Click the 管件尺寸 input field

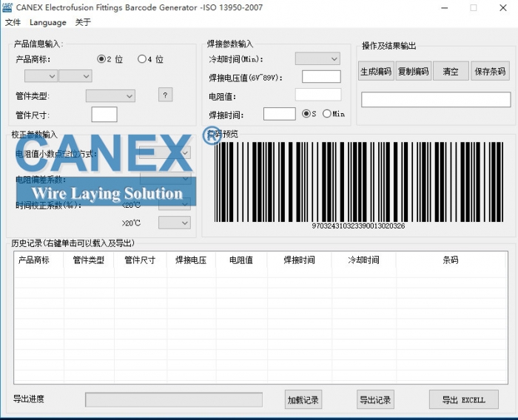pyautogui.click(x=104, y=115)
